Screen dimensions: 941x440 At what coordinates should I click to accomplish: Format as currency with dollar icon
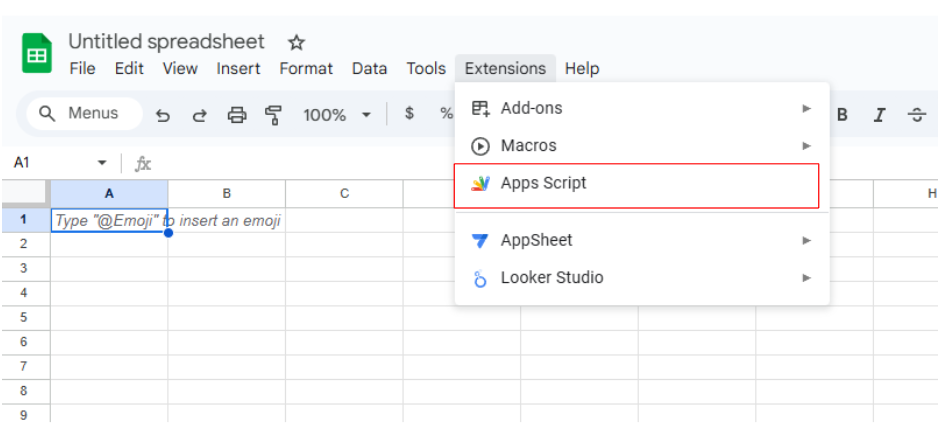pyautogui.click(x=409, y=114)
